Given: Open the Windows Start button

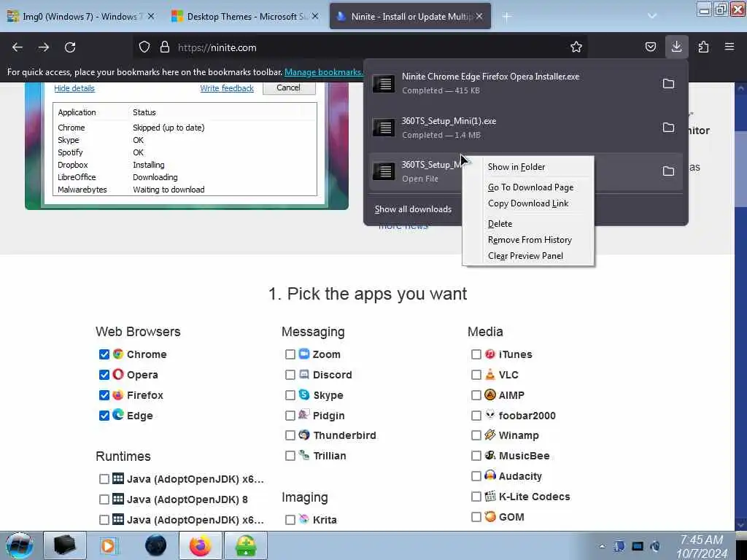Looking at the screenshot, I should pyautogui.click(x=19, y=545).
